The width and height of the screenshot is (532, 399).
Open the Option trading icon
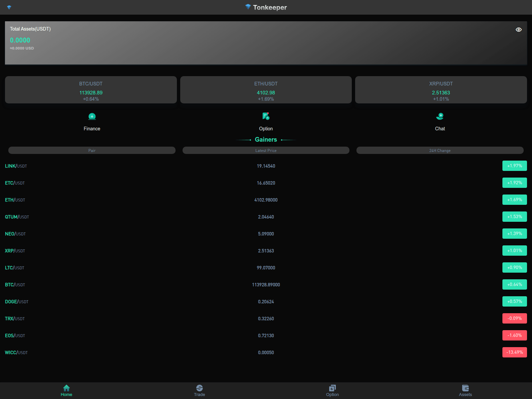point(266,116)
